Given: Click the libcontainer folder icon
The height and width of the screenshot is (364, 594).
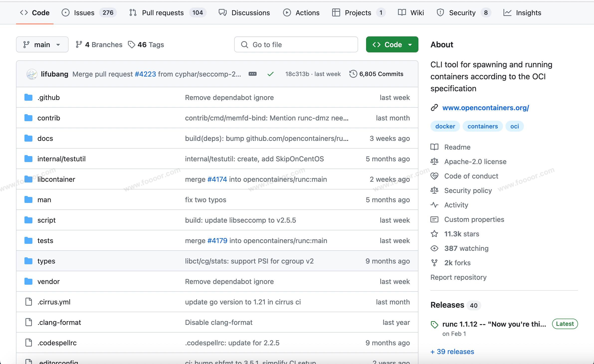Looking at the screenshot, I should 28,179.
